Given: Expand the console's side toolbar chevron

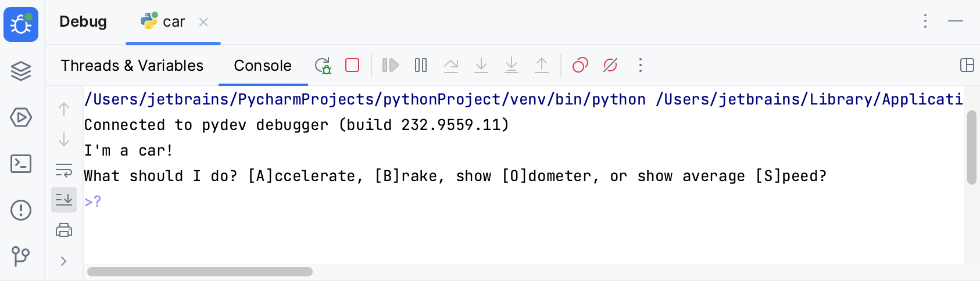Looking at the screenshot, I should tap(64, 261).
